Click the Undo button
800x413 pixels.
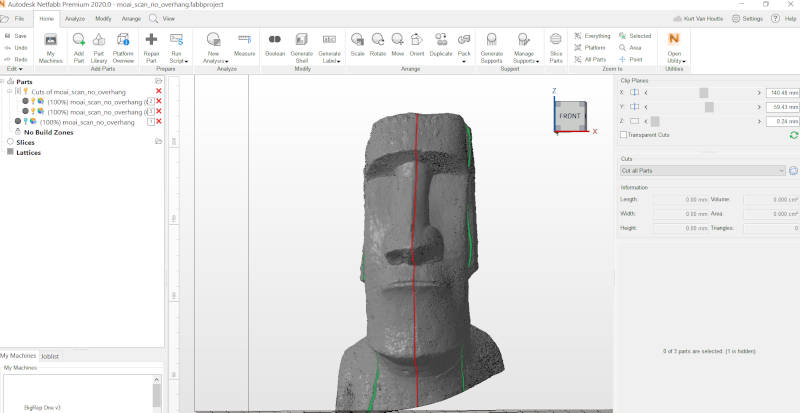[x=16, y=47]
